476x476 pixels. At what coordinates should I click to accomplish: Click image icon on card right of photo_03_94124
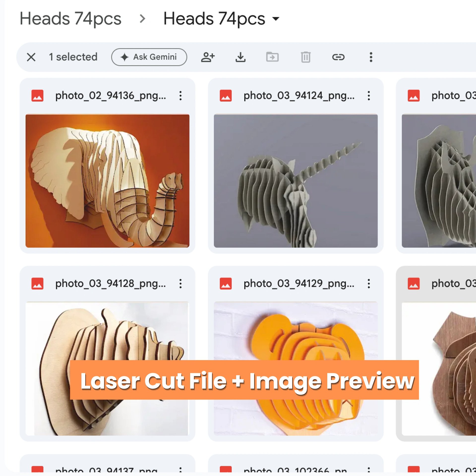click(414, 96)
